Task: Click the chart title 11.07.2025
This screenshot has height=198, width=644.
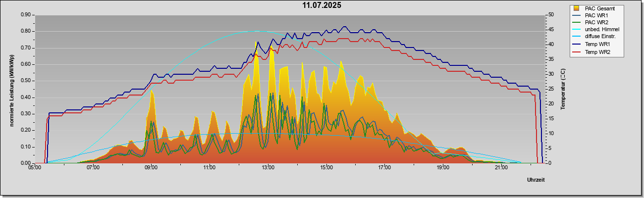Action: click(322, 5)
